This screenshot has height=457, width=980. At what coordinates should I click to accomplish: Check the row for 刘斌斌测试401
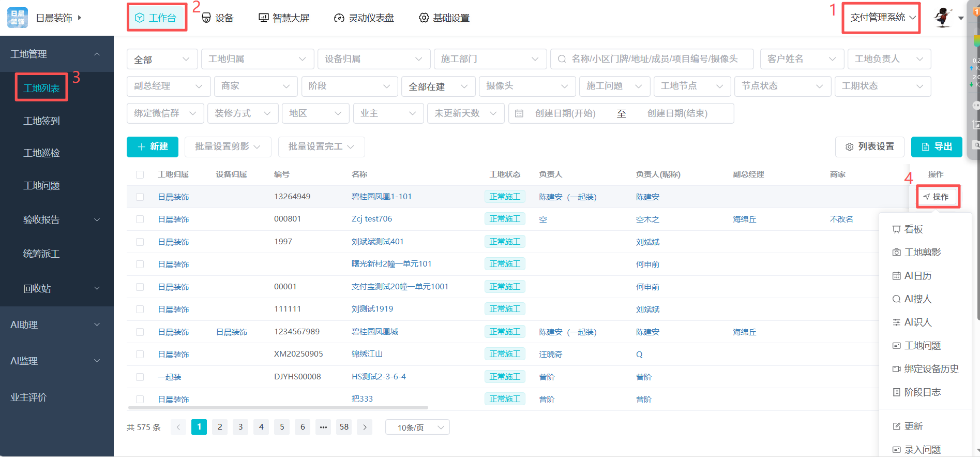[x=140, y=242]
